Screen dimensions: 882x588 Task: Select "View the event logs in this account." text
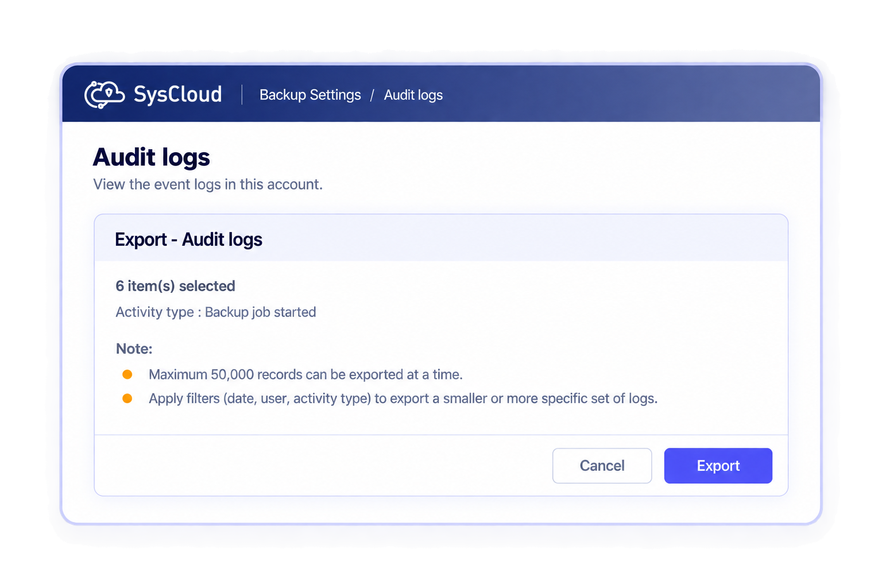pos(208,184)
